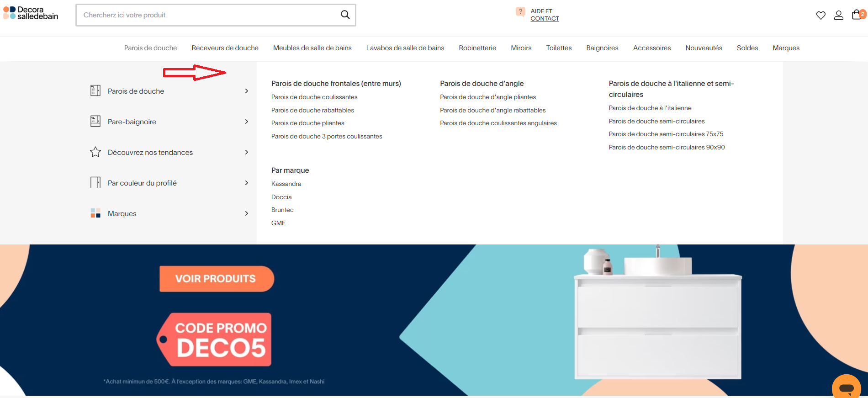Open the Toilettes menu
Image resolution: width=868 pixels, height=398 pixels.
coord(559,48)
